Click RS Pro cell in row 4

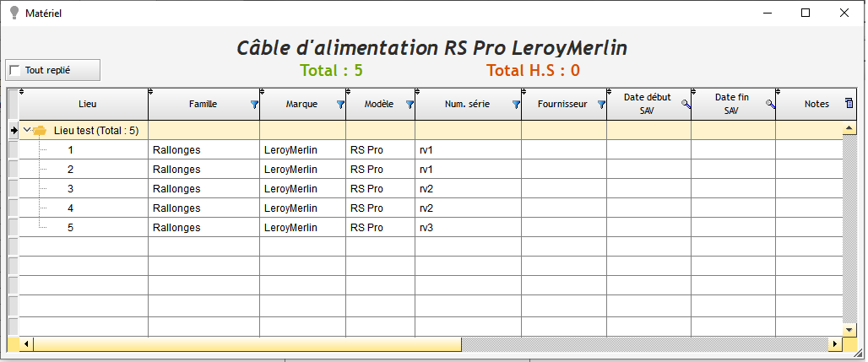[x=380, y=208]
